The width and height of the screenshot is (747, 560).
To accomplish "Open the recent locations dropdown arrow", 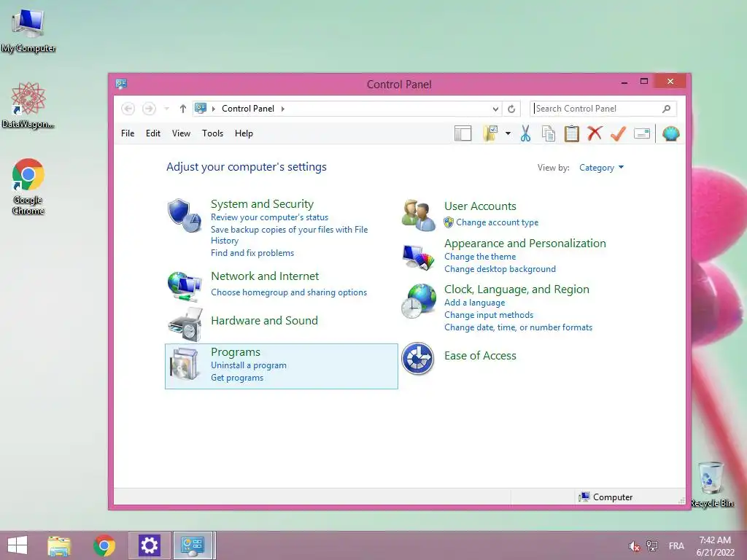I will pos(167,109).
